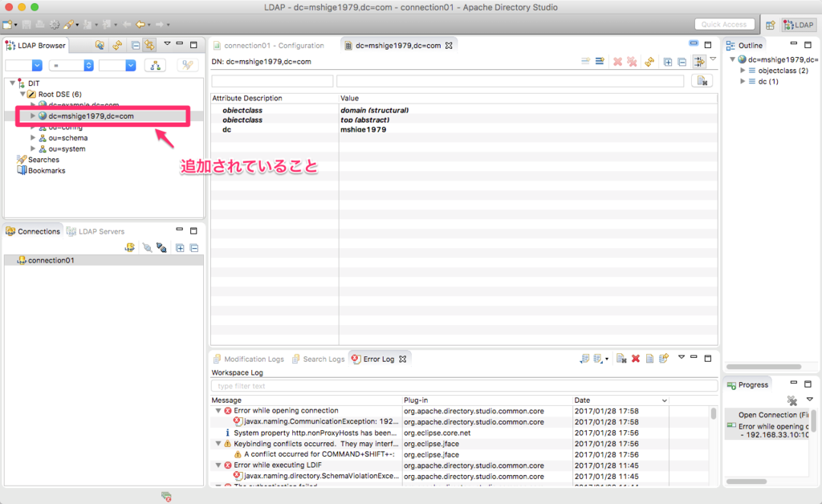Expand the ou=system entry

point(32,148)
